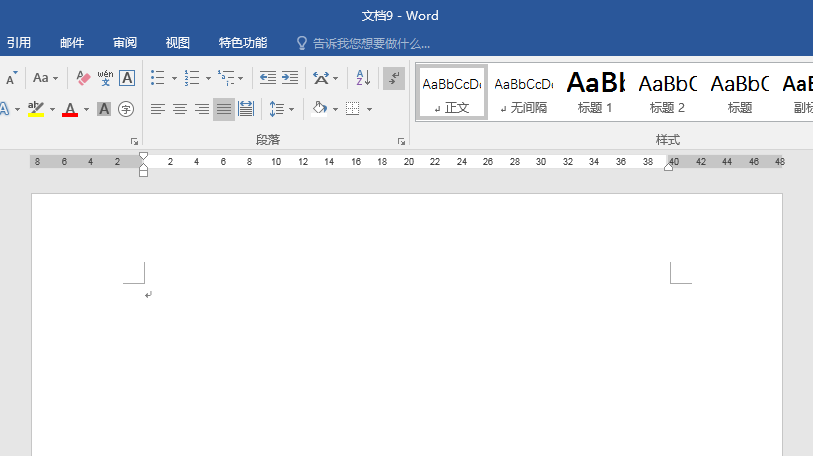Open the borders dropdown arrow

tap(369, 109)
